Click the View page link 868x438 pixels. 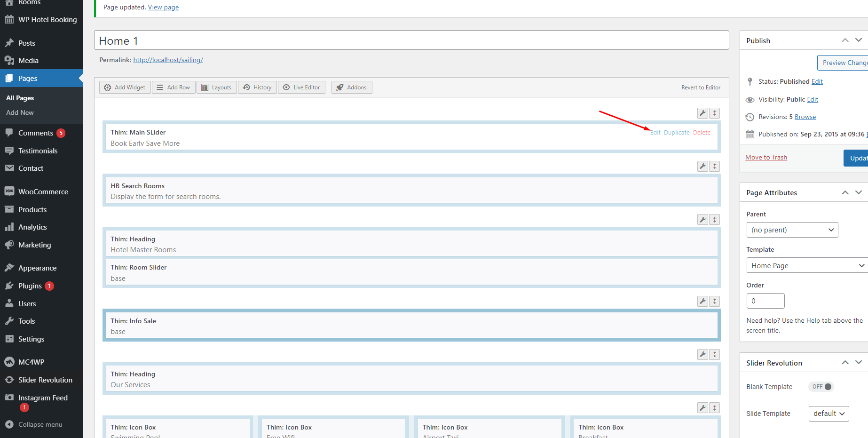[163, 7]
